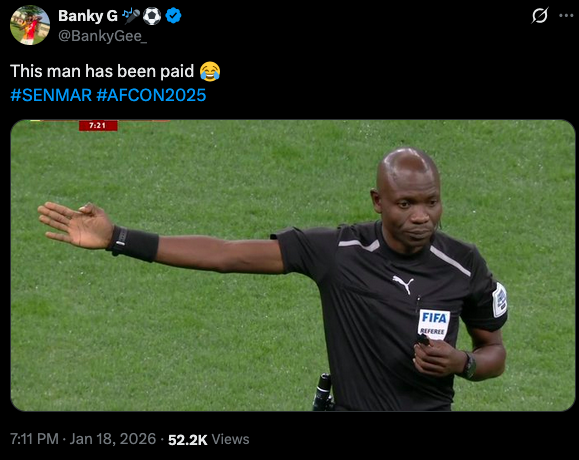The height and width of the screenshot is (460, 579).
Task: Open the referee image attachment
Action: click(293, 265)
